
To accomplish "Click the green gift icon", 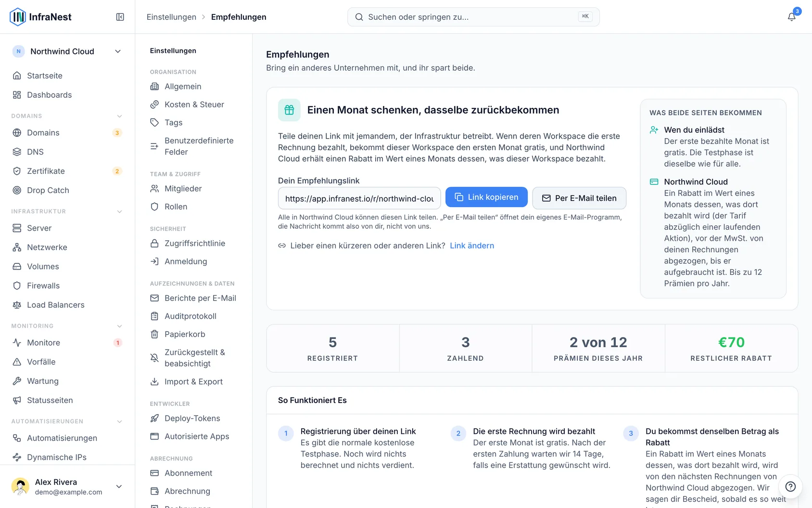I will 289,110.
